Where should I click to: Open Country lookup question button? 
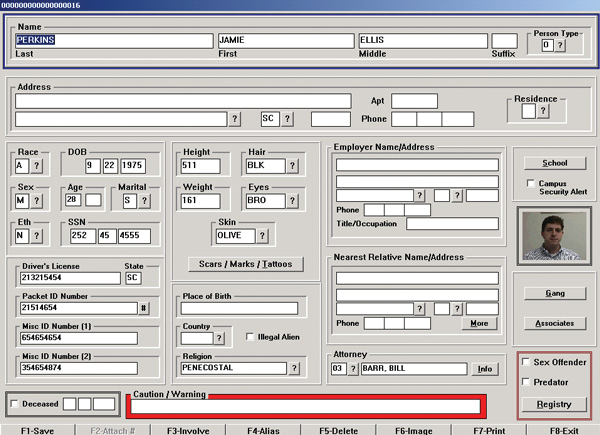tap(219, 338)
